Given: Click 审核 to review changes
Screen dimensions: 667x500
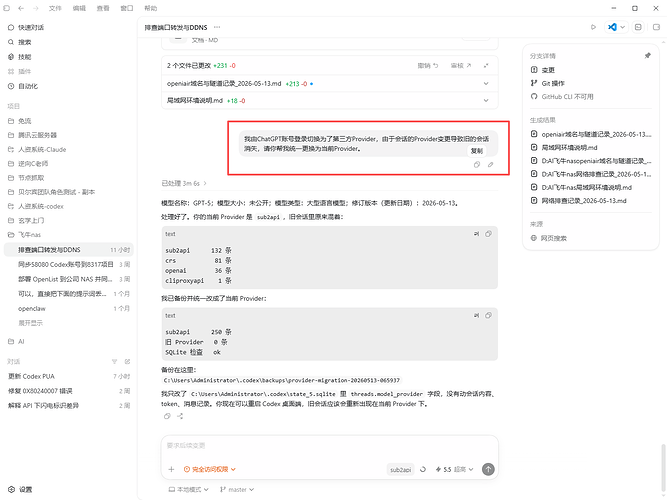Looking at the screenshot, I should (x=461, y=66).
